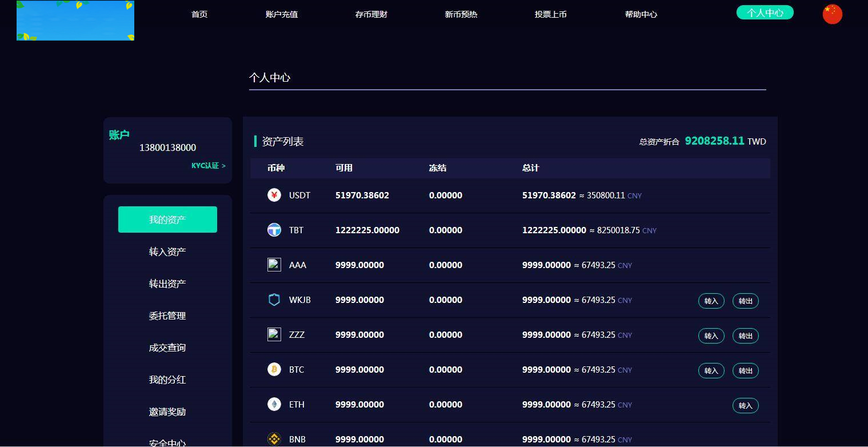
Task: Click 转入 button for WKJB
Action: (711, 301)
